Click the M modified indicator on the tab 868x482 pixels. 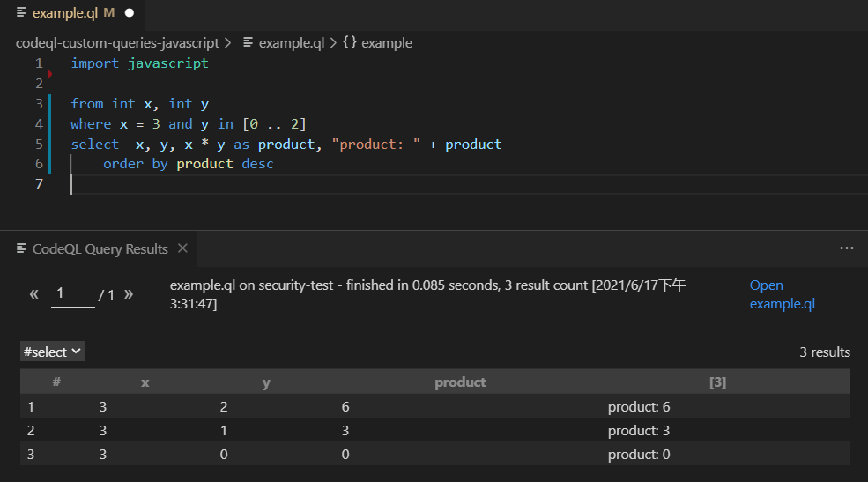click(109, 12)
